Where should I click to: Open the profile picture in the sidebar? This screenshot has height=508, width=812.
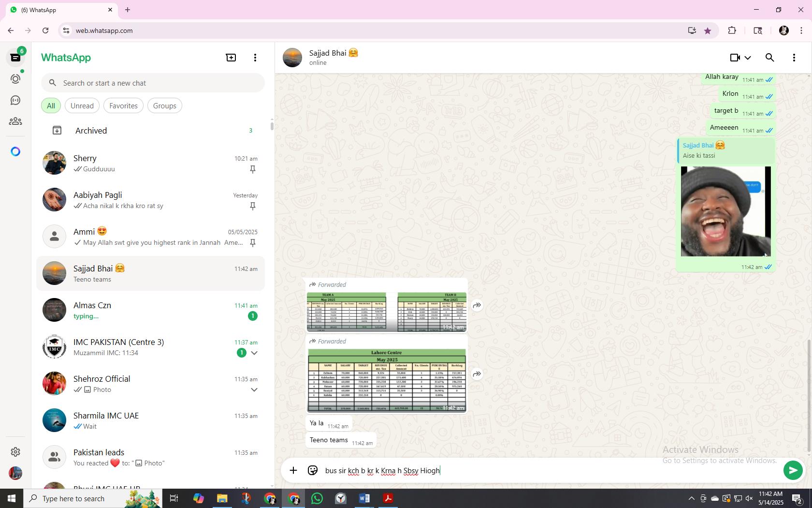click(x=15, y=473)
